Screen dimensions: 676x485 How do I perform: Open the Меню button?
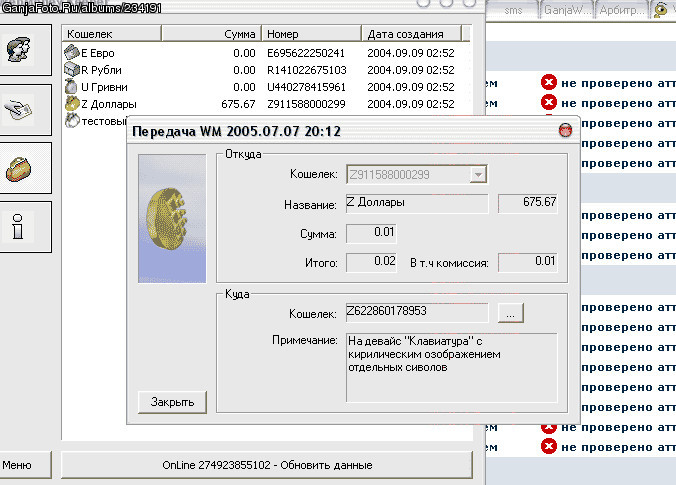click(x=25, y=465)
